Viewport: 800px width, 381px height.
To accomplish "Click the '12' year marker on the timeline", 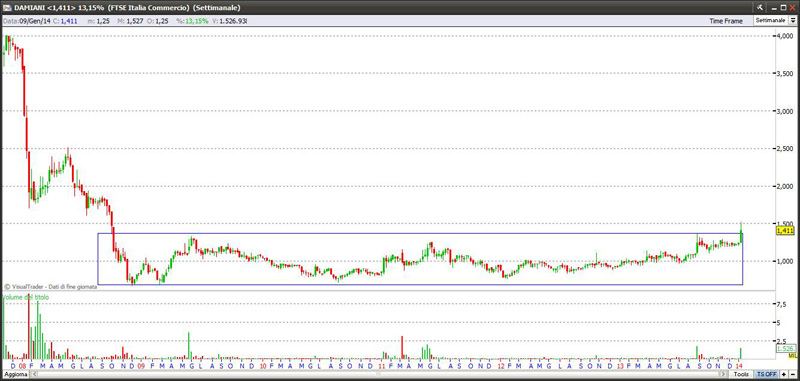I will tap(501, 366).
